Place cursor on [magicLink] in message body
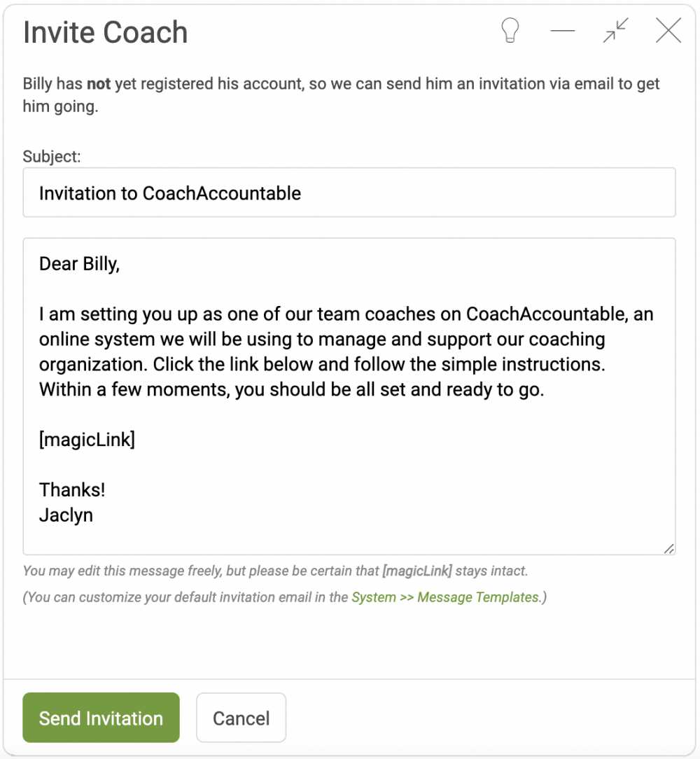Image resolution: width=700 pixels, height=759 pixels. [87, 440]
